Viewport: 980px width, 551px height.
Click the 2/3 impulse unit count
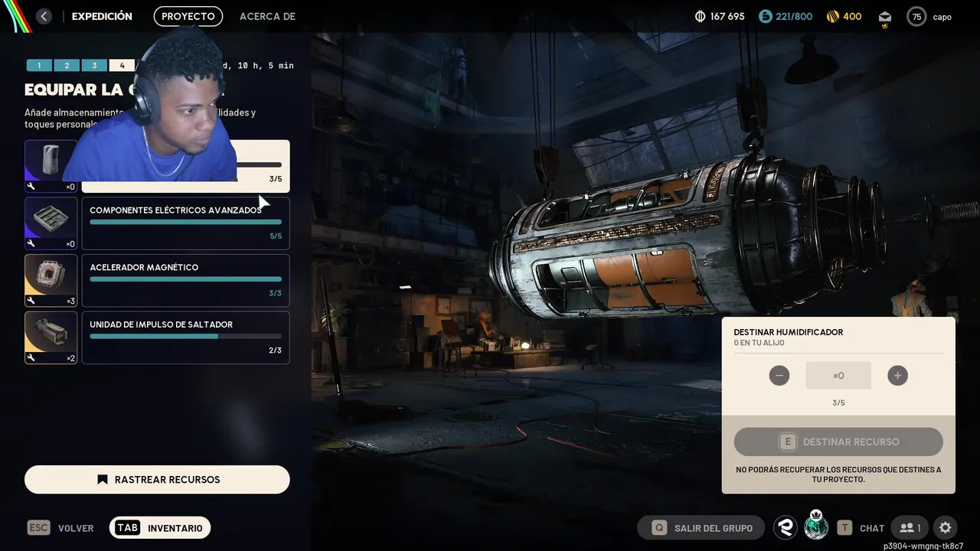pyautogui.click(x=276, y=350)
